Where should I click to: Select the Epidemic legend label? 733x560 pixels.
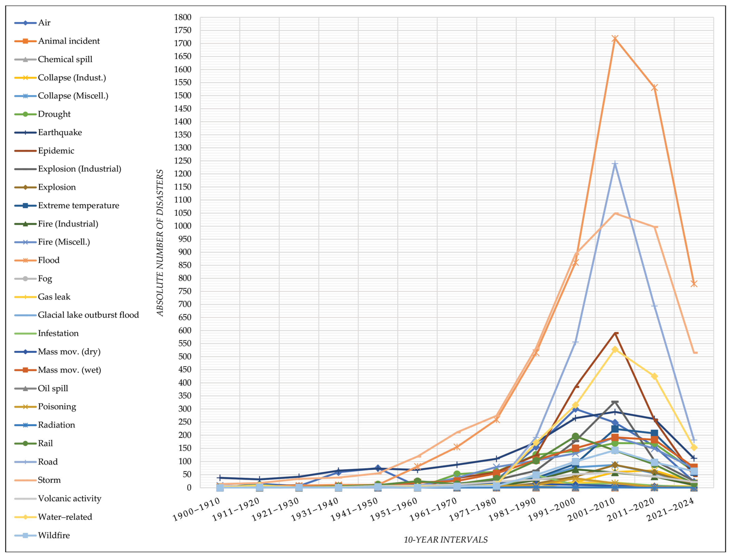(56, 151)
